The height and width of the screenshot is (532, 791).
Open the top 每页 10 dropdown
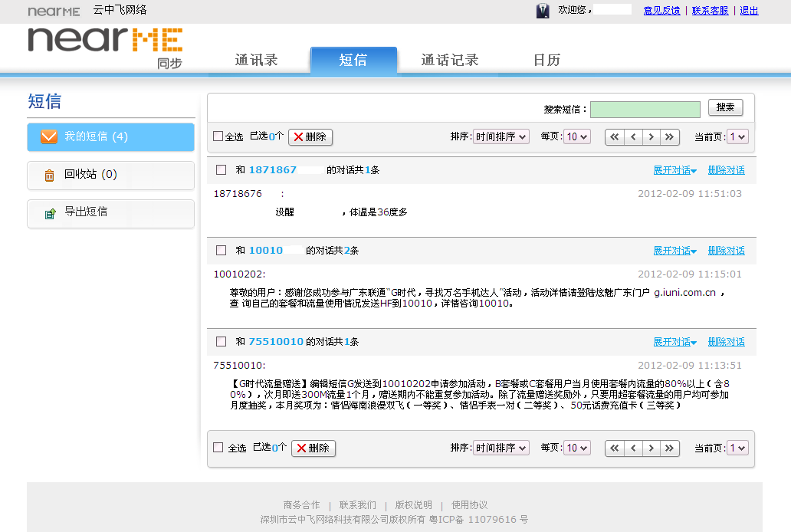click(577, 136)
